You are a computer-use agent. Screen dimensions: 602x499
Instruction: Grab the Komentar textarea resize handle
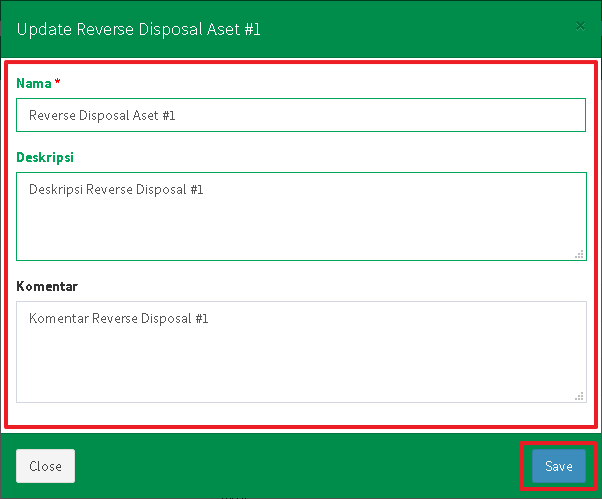pos(579,396)
